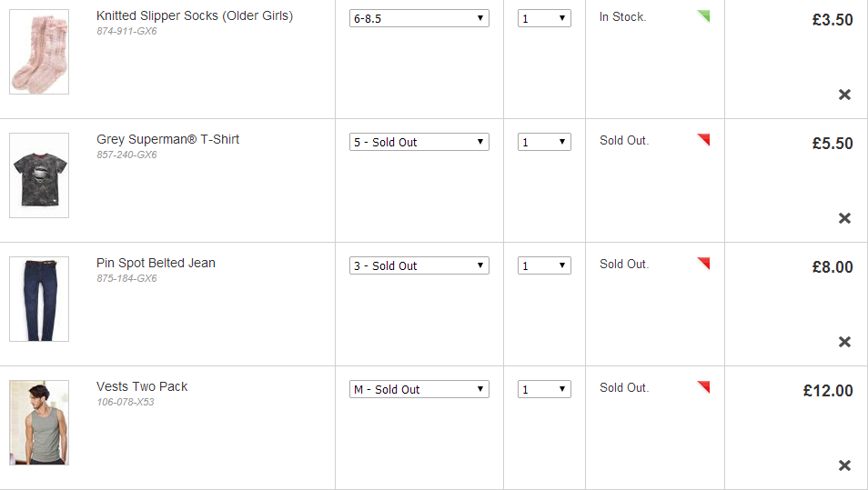Delete Pin Spot Belted Jean row
This screenshot has width=868, height=490.
pyautogui.click(x=844, y=342)
